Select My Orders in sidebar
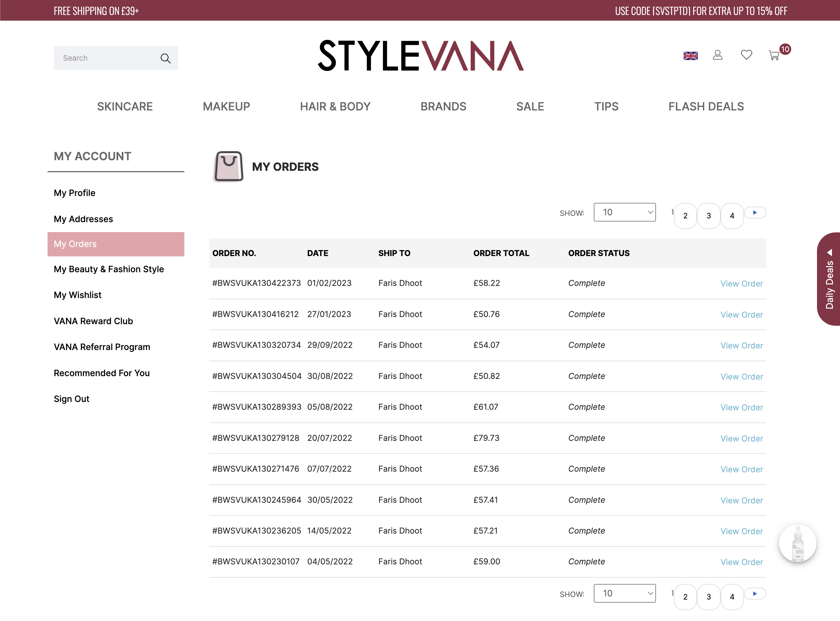Screen dimensions: 840x621 (x=116, y=244)
